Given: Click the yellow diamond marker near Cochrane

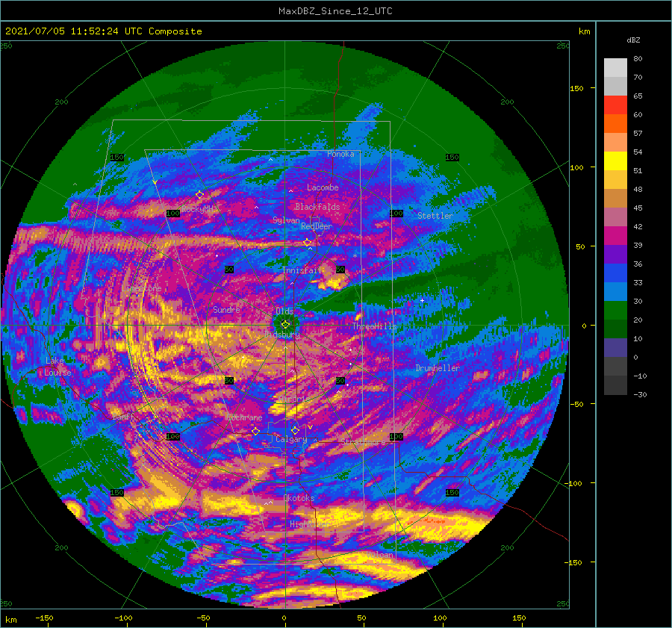Looking at the screenshot, I should (x=256, y=431).
